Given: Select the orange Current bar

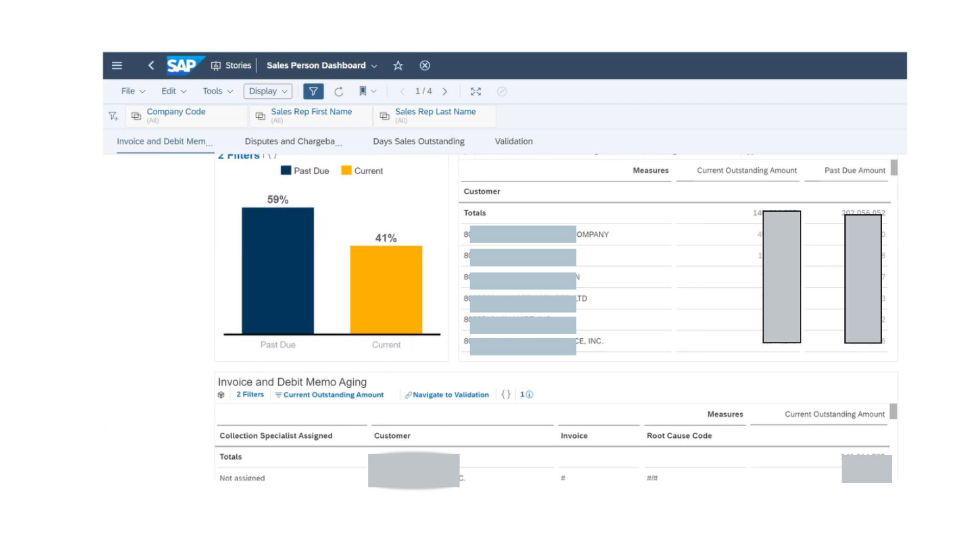Looking at the screenshot, I should tap(386, 290).
